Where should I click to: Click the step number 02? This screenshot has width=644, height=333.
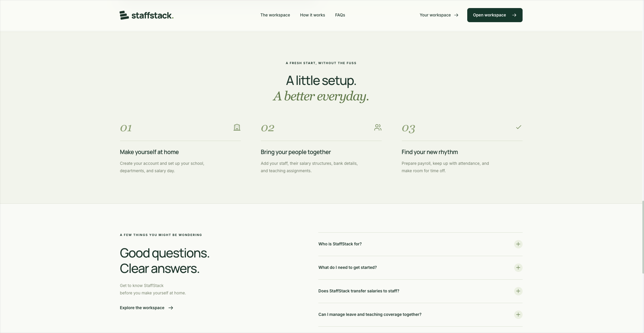[268, 128]
